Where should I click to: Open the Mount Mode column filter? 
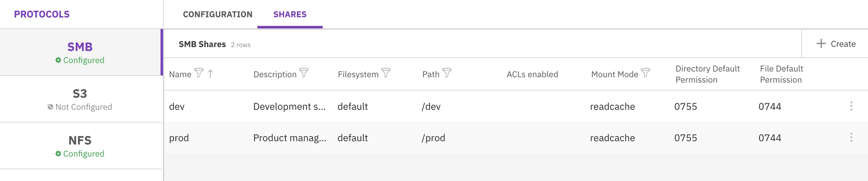click(x=646, y=72)
